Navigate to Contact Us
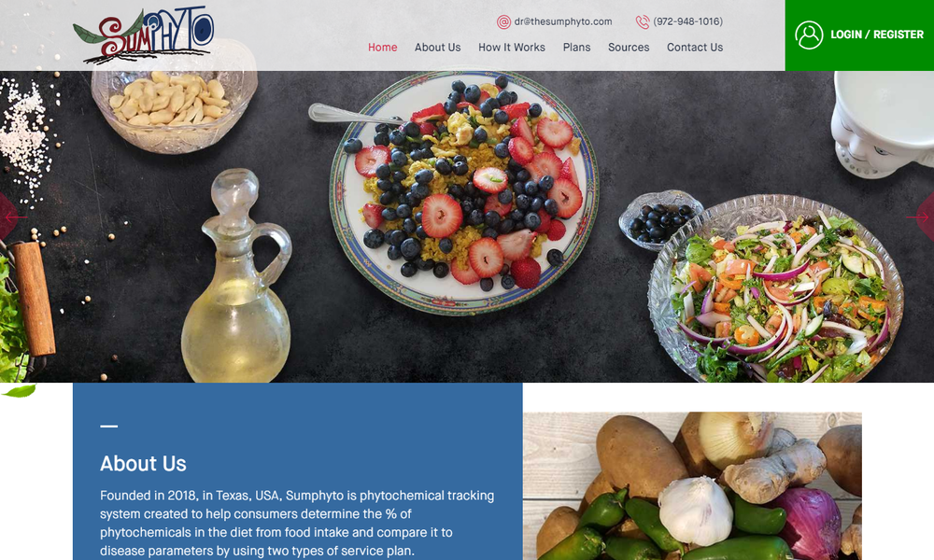The height and width of the screenshot is (560, 934). 695,47
